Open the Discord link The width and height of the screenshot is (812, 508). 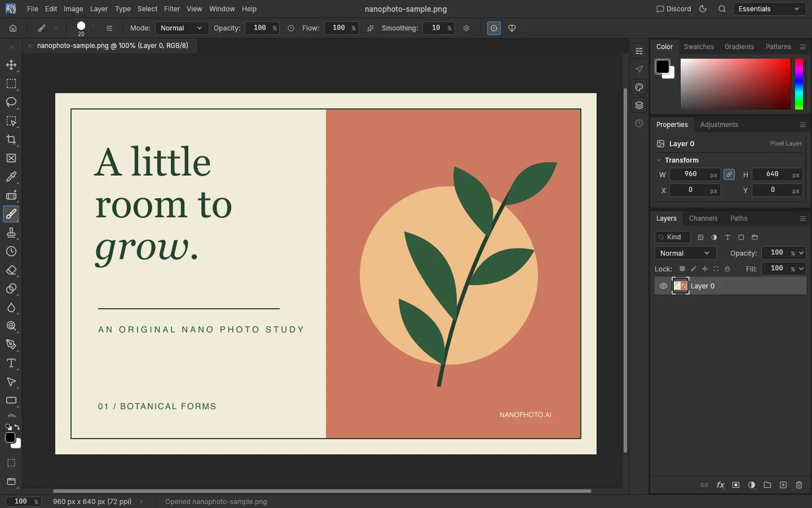(674, 9)
